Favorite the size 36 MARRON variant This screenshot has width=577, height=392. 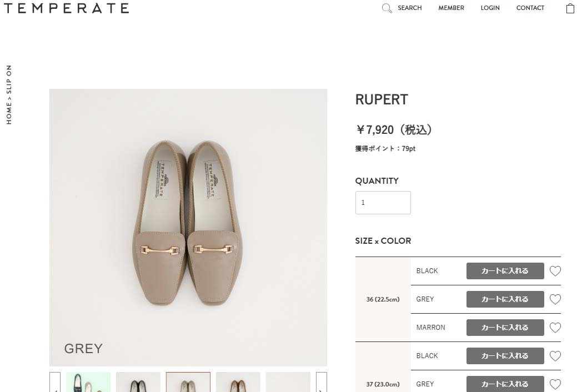coord(555,328)
